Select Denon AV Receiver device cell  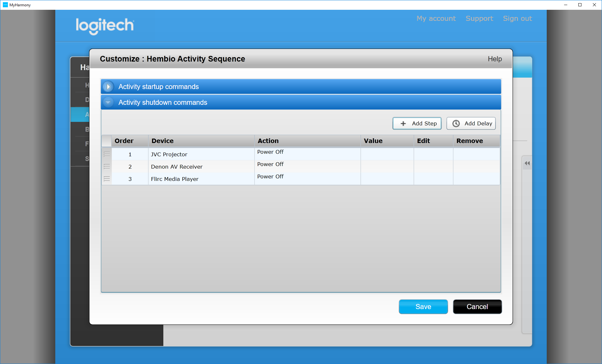point(201,167)
